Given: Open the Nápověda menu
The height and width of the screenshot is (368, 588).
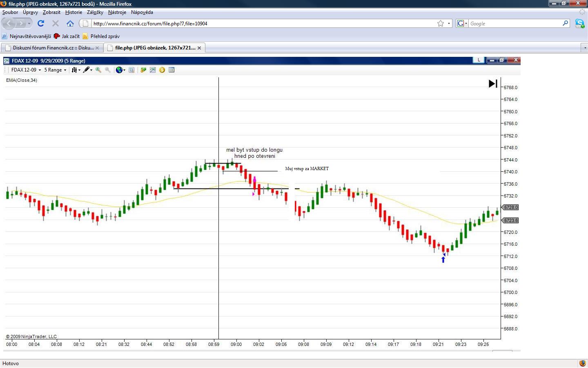Looking at the screenshot, I should point(142,12).
